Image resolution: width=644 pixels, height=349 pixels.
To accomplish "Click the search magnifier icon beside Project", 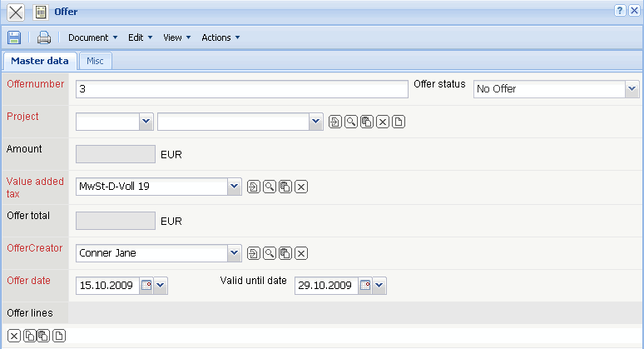I will pyautogui.click(x=350, y=122).
